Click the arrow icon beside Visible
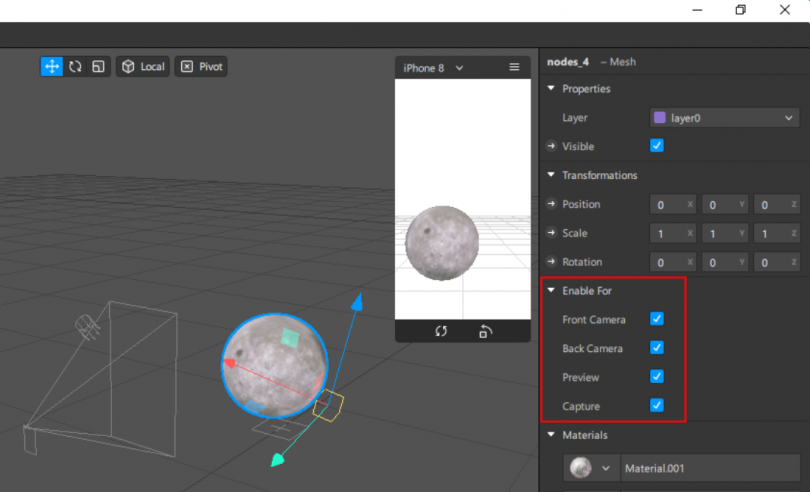The width and height of the screenshot is (810, 492). click(x=551, y=146)
